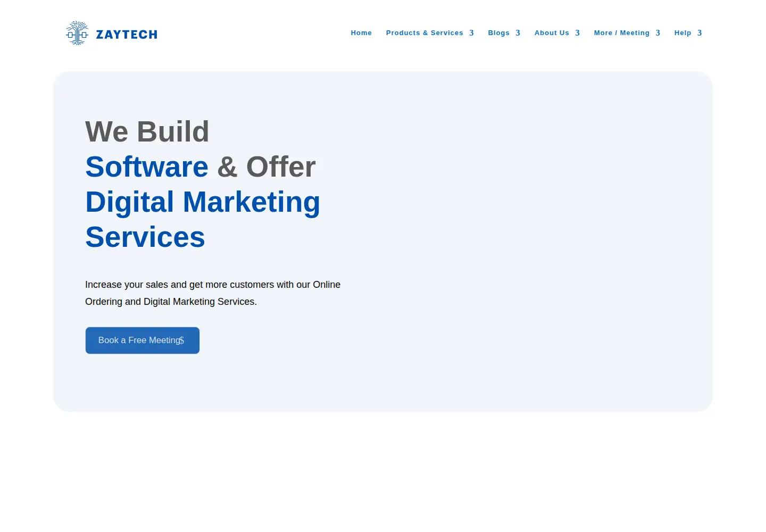Screen dimensions: 766x532
Task: Expand the About Us dropdown arrow
Action: pos(577,33)
